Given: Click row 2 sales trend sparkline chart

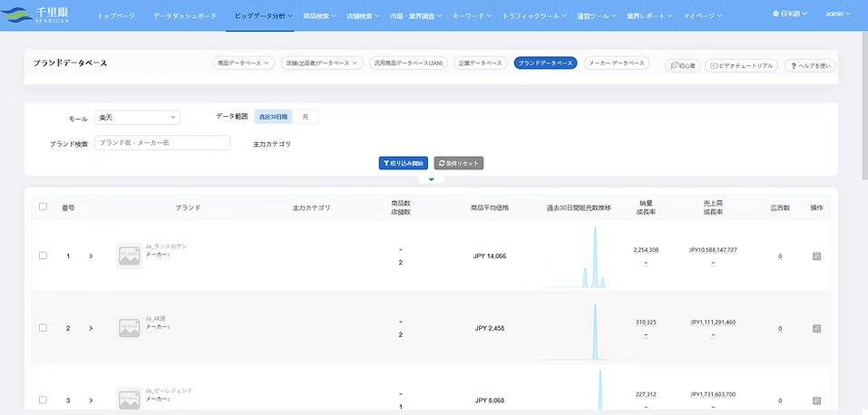Looking at the screenshot, I should [579, 331].
